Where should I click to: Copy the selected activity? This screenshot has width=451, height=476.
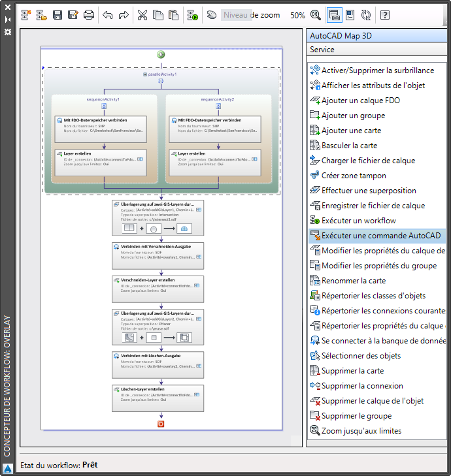pyautogui.click(x=158, y=15)
